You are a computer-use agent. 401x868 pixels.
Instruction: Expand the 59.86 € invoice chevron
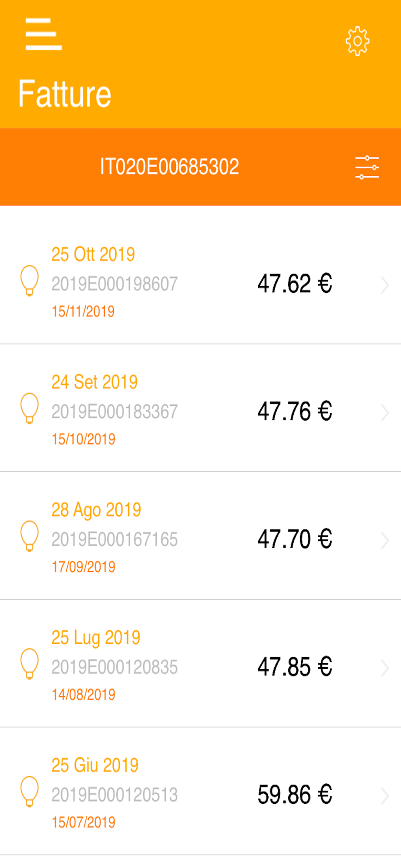point(385,796)
